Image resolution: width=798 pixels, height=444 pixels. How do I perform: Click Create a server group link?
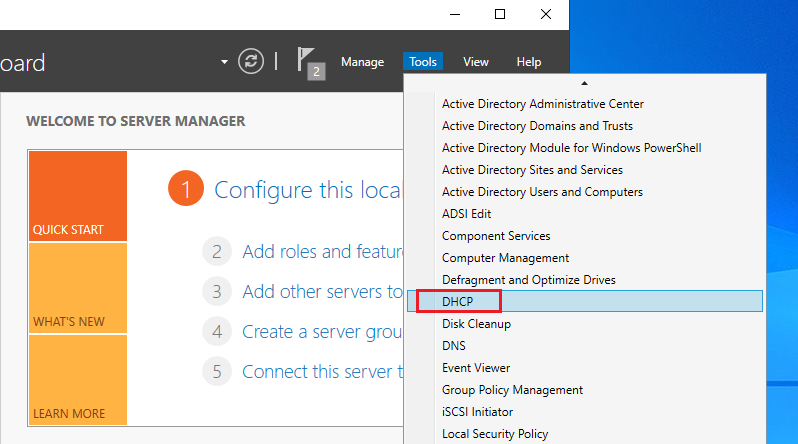pos(321,331)
